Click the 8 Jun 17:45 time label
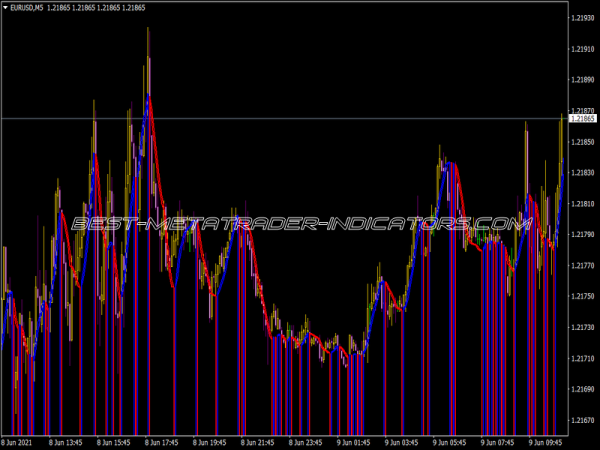Screen dimensions: 600x450 [160, 440]
